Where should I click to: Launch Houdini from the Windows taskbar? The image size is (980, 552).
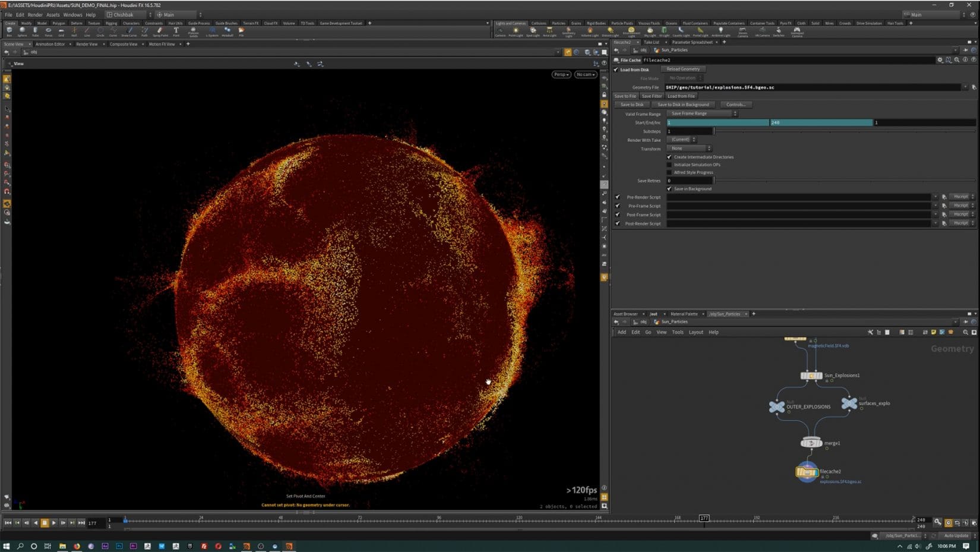(x=289, y=546)
